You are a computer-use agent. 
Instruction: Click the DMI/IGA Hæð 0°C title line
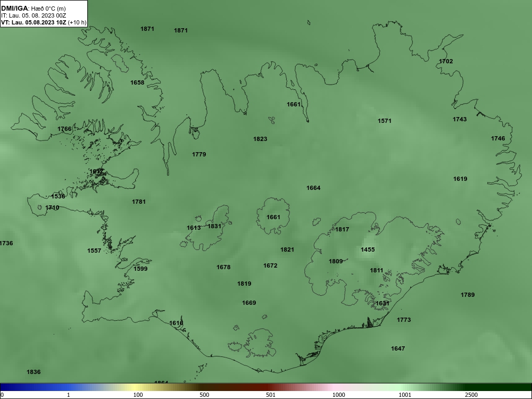point(33,9)
